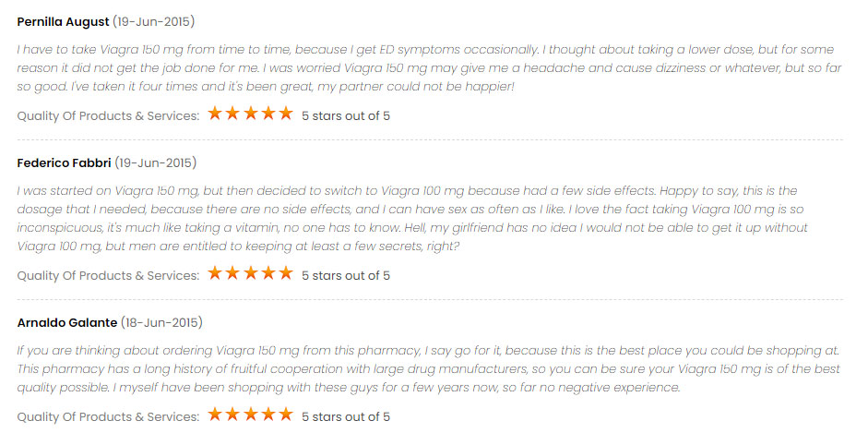Select reviewer name Arnaldo Galante
Screen dimensions: 868x433
tap(67, 322)
